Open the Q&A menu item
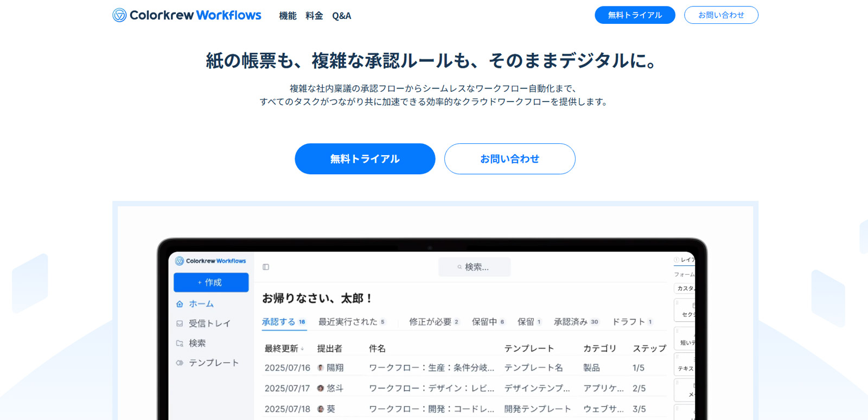Image resolution: width=868 pixels, height=420 pixels. (342, 16)
